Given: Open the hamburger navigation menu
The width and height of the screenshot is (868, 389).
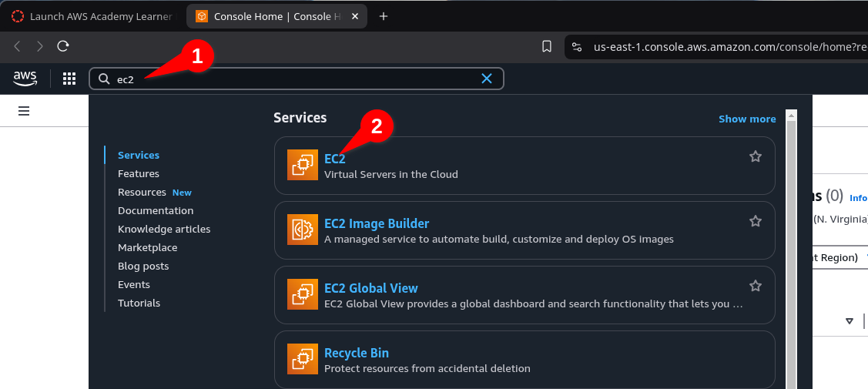Looking at the screenshot, I should (x=24, y=111).
